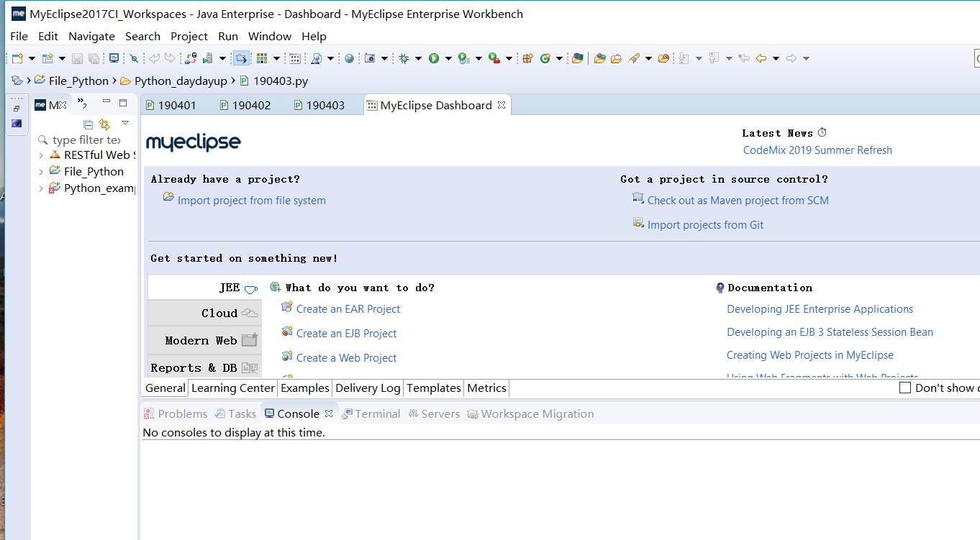Viewport: 980px width, 540px height.
Task: Click the green Run button icon
Action: [434, 58]
